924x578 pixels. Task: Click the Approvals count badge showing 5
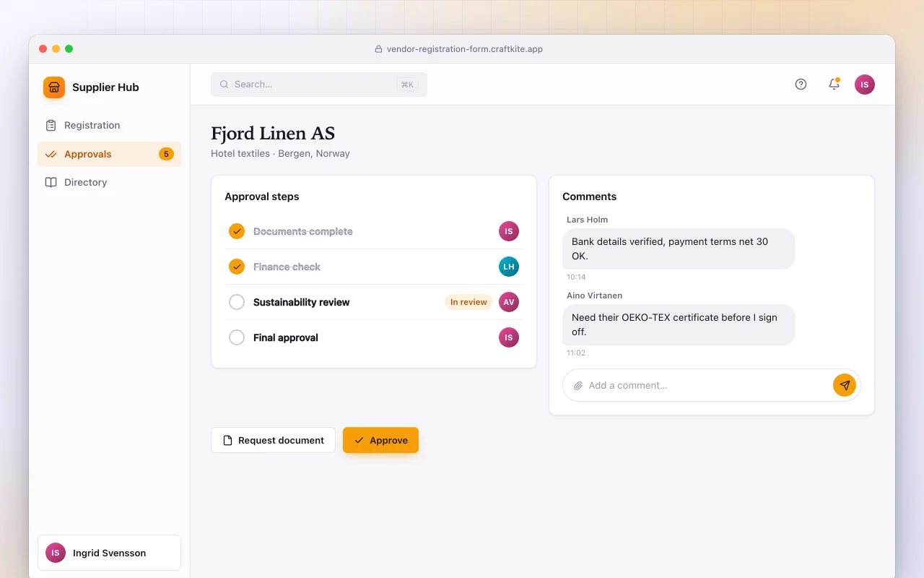tap(166, 154)
